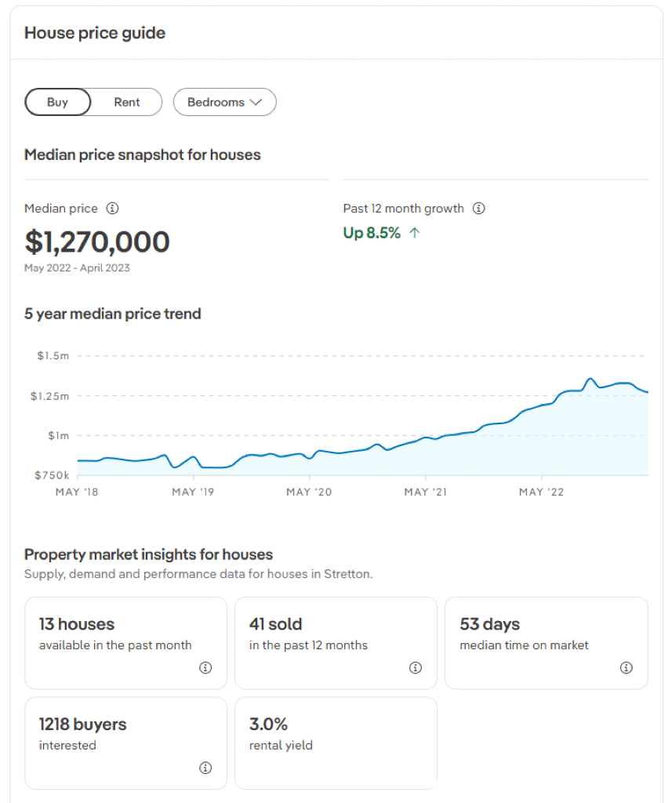Switch to the Rent option
The image size is (672, 803).
pos(127,102)
